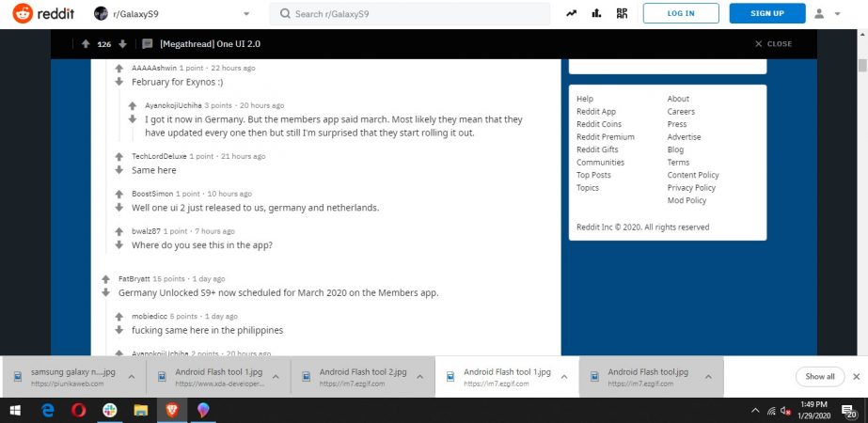
Task: Close the post overlay with CLOSE
Action: coord(773,44)
